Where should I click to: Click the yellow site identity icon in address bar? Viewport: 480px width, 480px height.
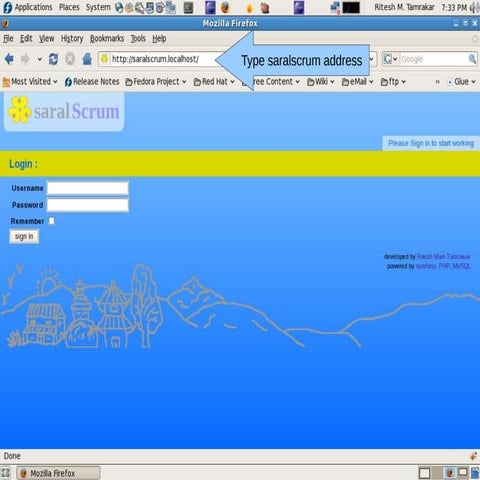104,59
